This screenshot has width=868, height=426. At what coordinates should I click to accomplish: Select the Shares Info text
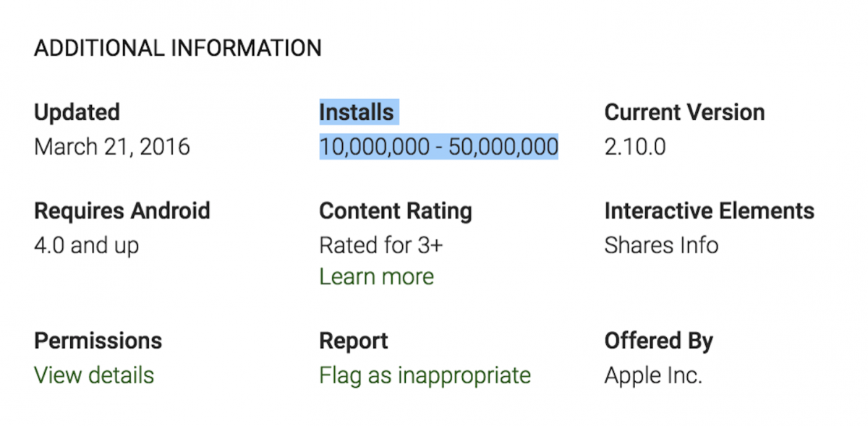coord(661,244)
